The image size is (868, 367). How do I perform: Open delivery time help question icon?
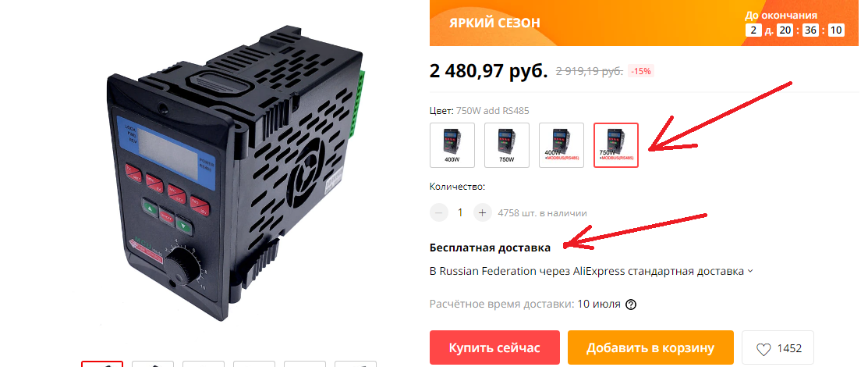click(x=630, y=305)
